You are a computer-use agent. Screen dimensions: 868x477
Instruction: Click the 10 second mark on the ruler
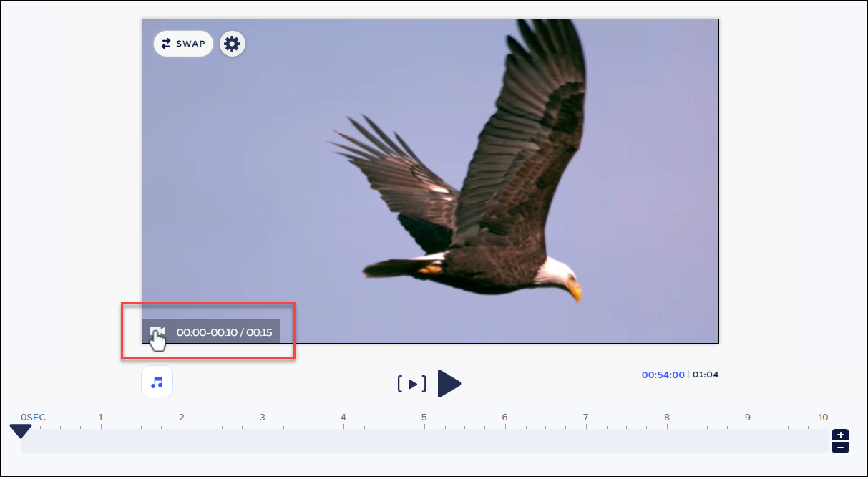823,417
